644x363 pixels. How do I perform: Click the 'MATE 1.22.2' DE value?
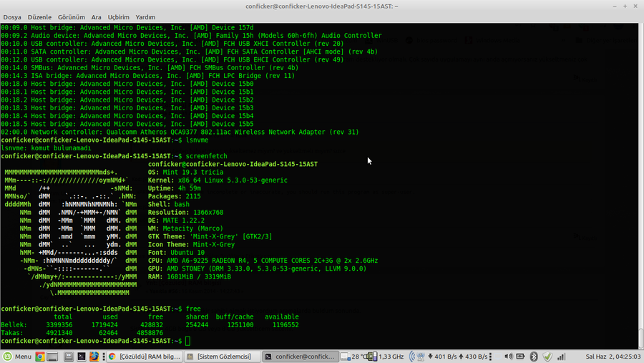(184, 221)
